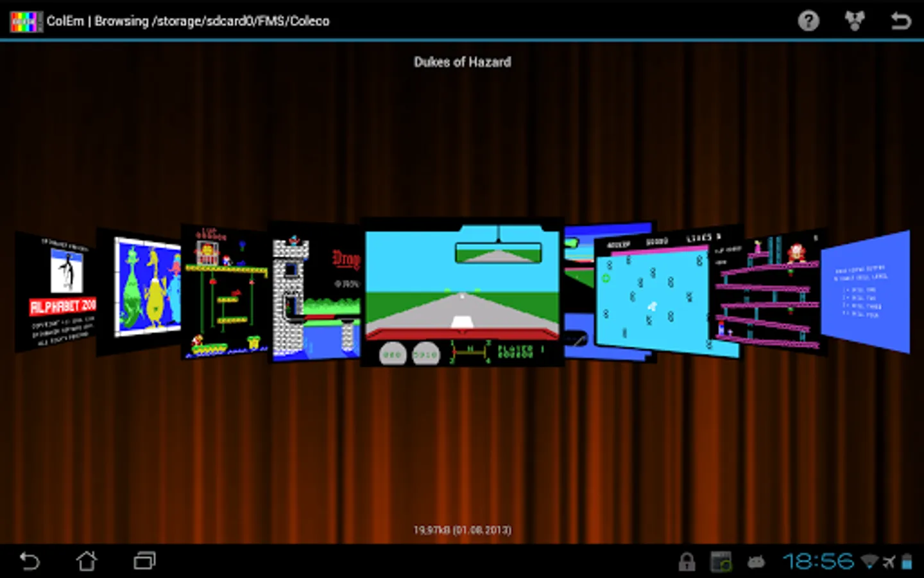Click the network share icon in top bar
Image resolution: width=924 pixels, height=578 pixels.
pyautogui.click(x=855, y=21)
